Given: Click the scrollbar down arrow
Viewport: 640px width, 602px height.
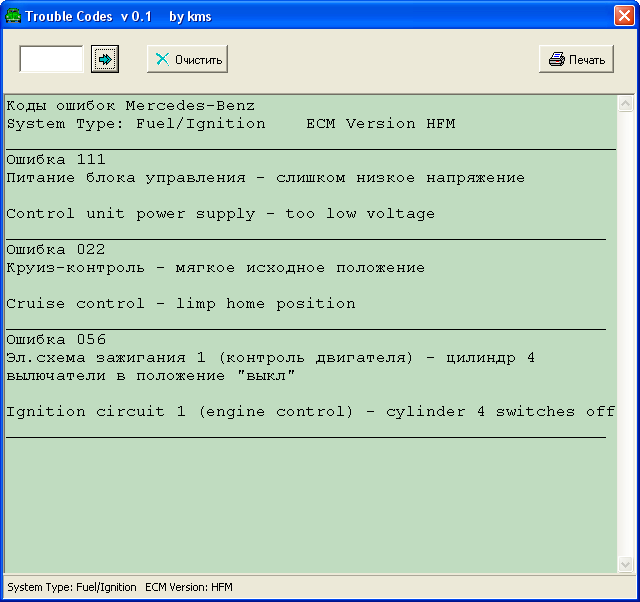Looking at the screenshot, I should [625, 564].
